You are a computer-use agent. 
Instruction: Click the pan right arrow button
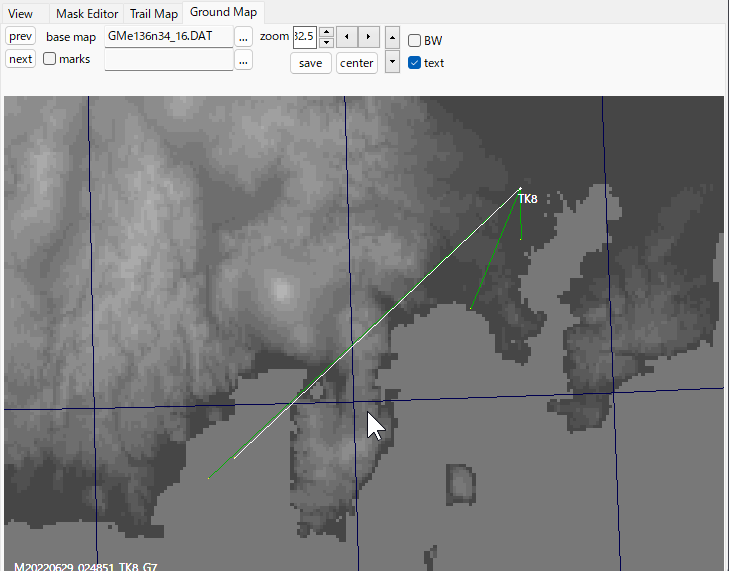point(369,37)
